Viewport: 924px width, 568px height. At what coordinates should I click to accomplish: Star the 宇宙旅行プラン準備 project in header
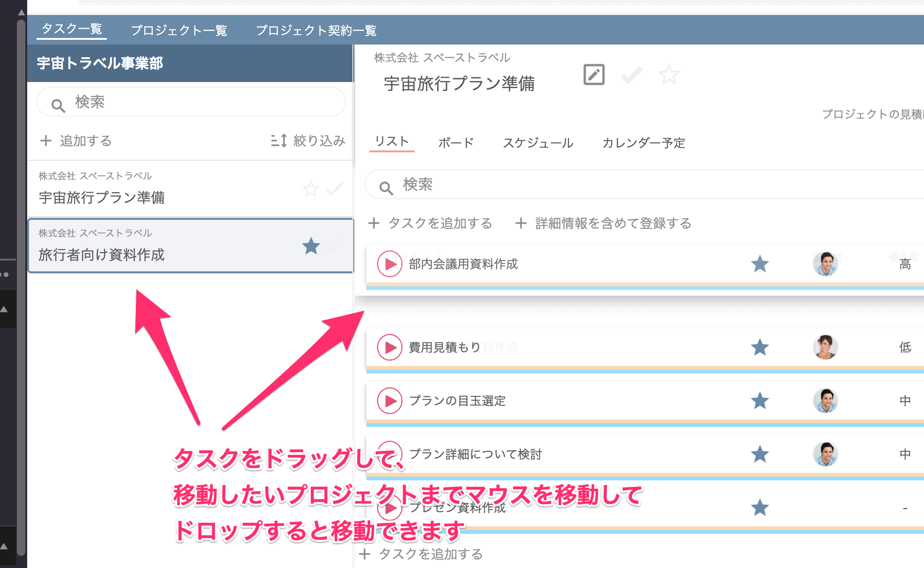click(x=669, y=75)
